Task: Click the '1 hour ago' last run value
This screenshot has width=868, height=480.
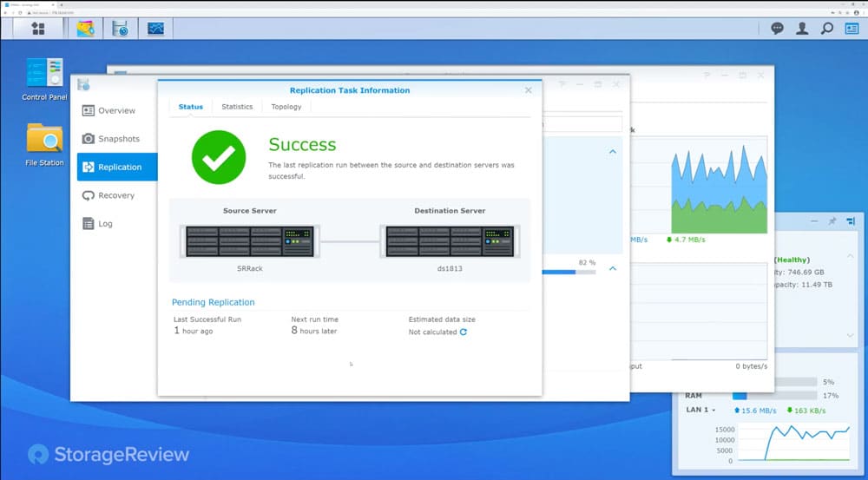Action: [194, 331]
